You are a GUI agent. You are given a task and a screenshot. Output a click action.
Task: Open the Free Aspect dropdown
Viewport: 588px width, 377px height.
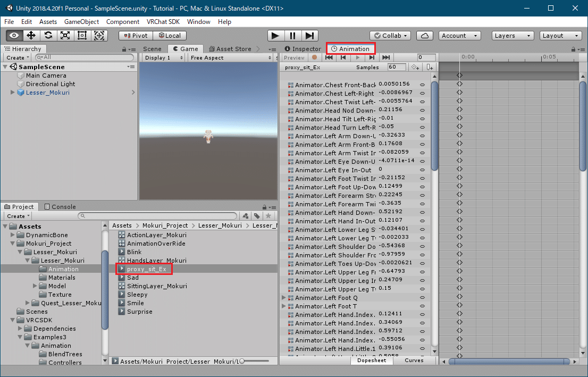coord(230,57)
